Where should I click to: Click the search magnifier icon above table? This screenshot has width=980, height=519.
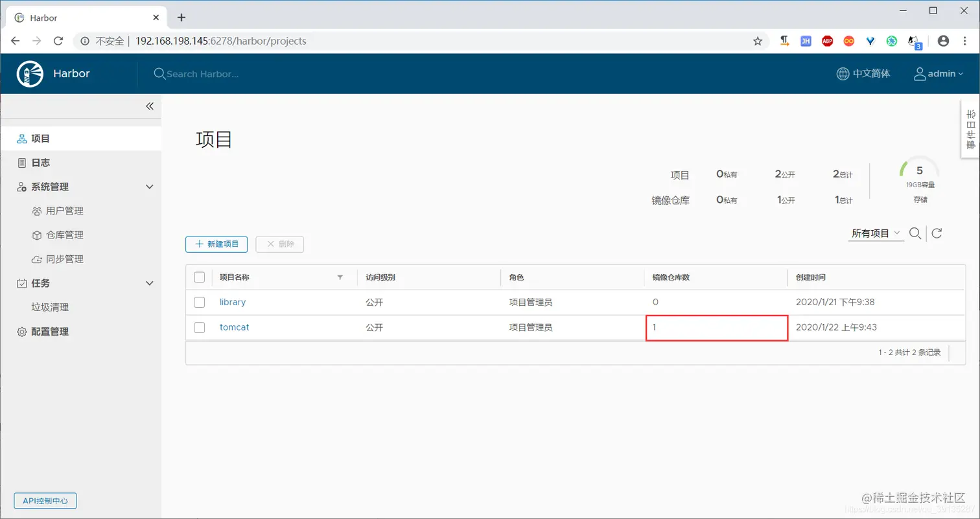tap(915, 233)
